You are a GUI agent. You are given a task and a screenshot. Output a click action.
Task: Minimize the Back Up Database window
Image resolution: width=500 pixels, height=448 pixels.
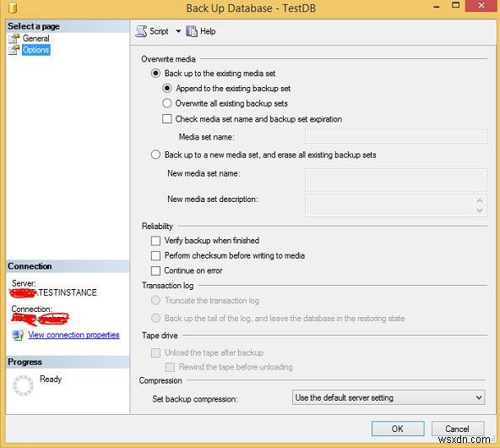coord(437,6)
